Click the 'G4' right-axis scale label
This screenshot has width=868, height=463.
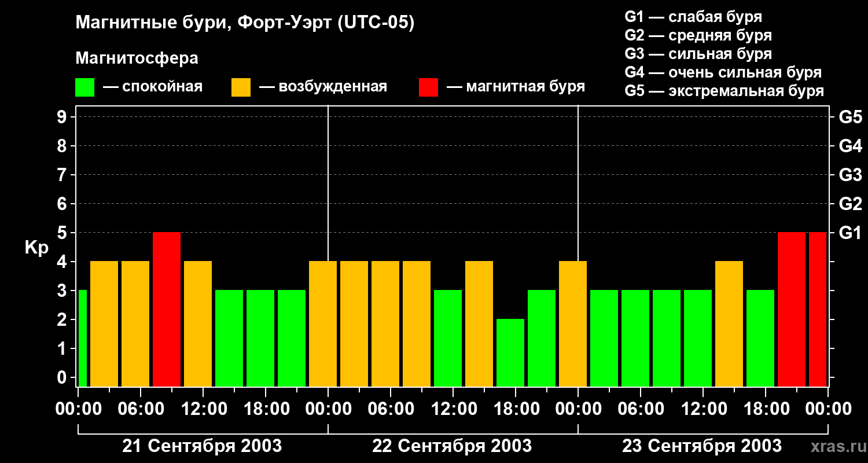(x=851, y=146)
